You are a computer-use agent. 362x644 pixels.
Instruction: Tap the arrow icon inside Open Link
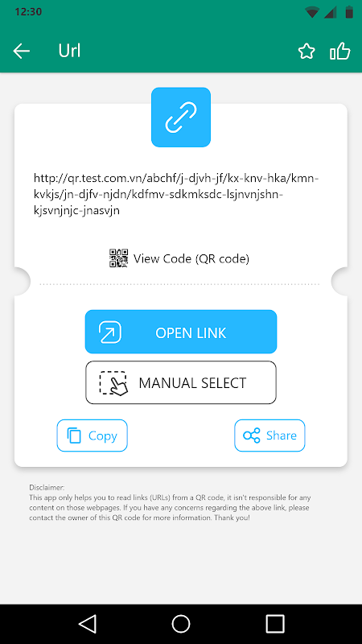point(110,332)
